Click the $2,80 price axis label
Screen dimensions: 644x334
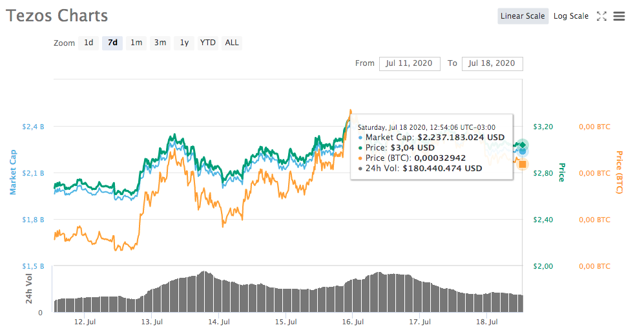point(543,173)
